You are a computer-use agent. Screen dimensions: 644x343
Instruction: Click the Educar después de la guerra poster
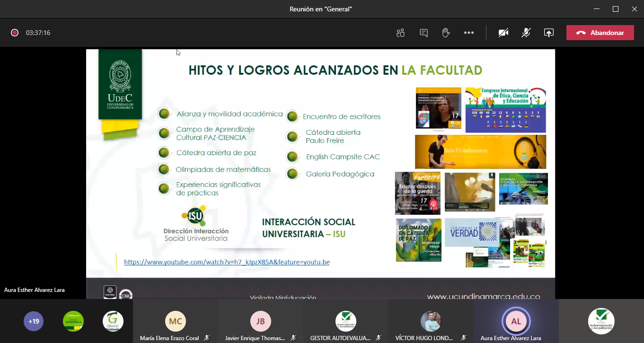coord(418,193)
